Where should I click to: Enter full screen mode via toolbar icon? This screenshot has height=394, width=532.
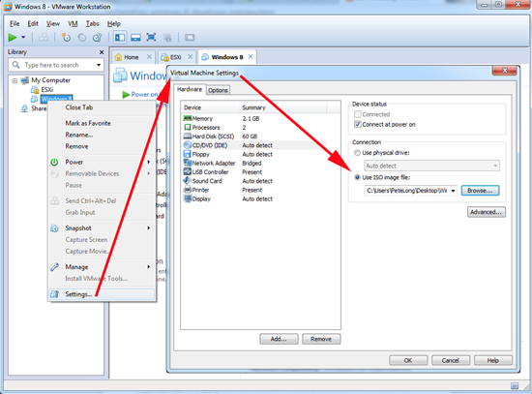point(151,38)
